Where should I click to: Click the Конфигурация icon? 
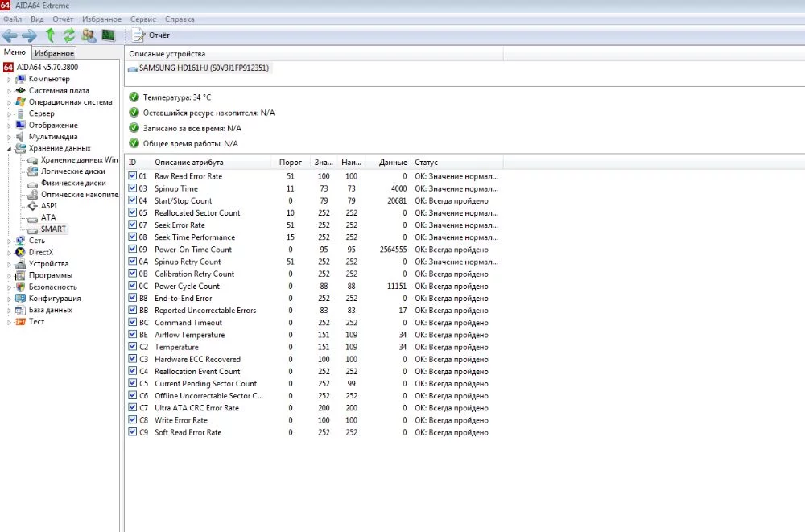pyautogui.click(x=21, y=299)
